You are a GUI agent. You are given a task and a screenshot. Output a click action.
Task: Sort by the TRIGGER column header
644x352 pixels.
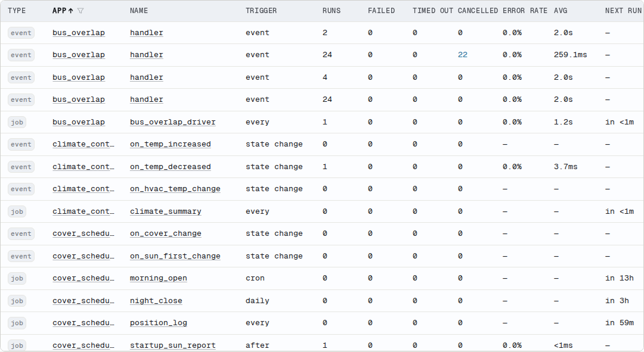point(261,11)
